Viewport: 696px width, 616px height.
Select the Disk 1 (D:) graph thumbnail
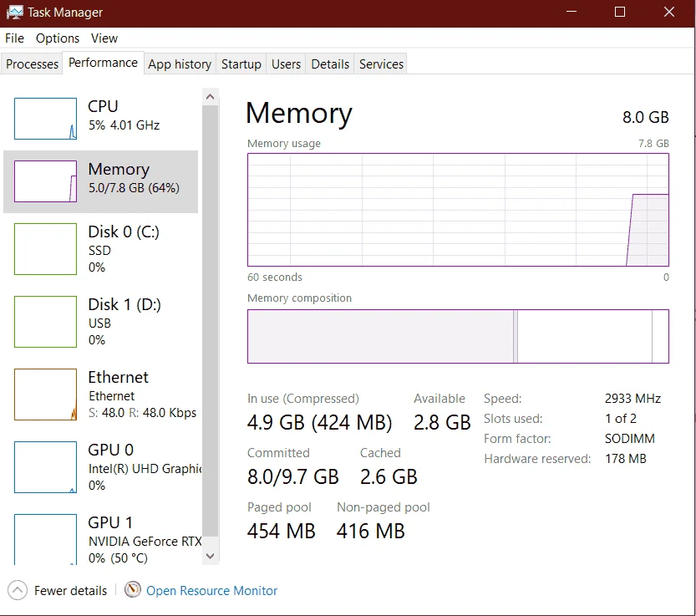coord(45,322)
